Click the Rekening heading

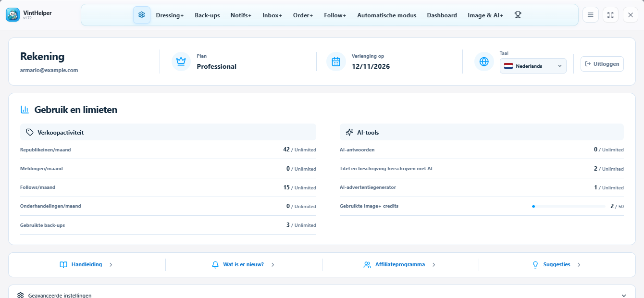[x=42, y=56]
